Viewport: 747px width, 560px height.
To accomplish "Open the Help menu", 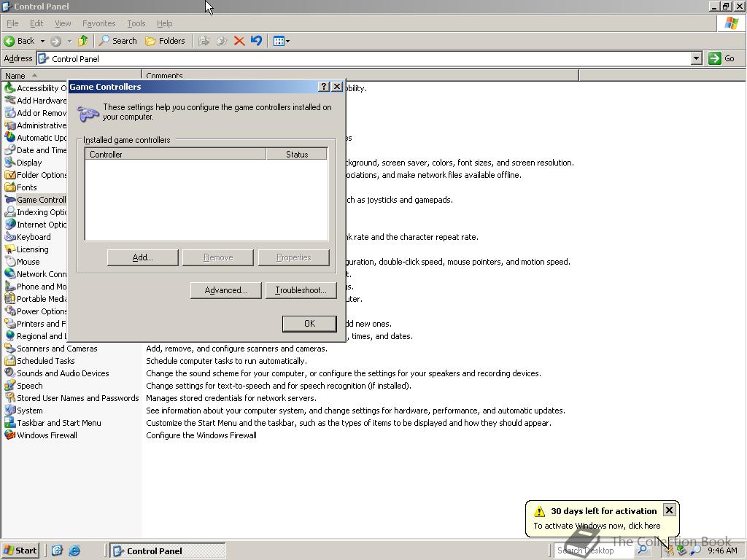I will pyautogui.click(x=164, y=23).
